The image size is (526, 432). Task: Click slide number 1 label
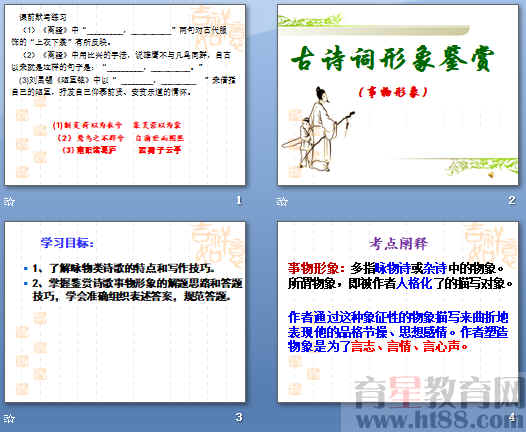[x=239, y=200]
